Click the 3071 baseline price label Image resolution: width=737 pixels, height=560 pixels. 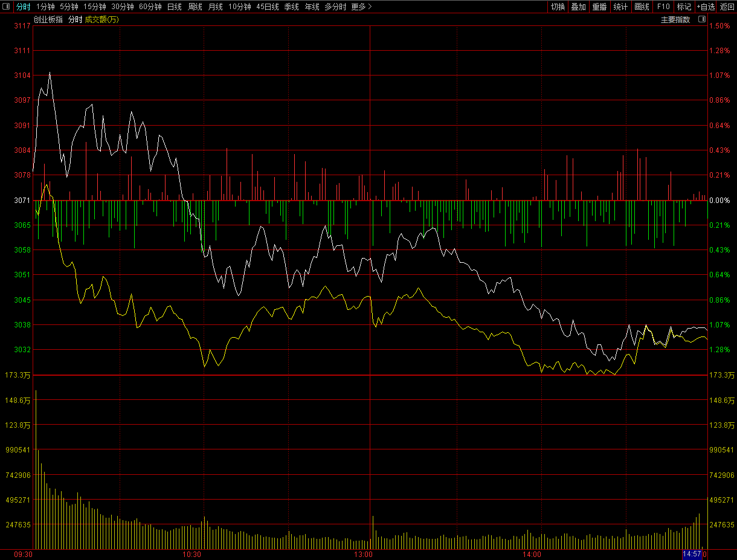[x=22, y=200]
